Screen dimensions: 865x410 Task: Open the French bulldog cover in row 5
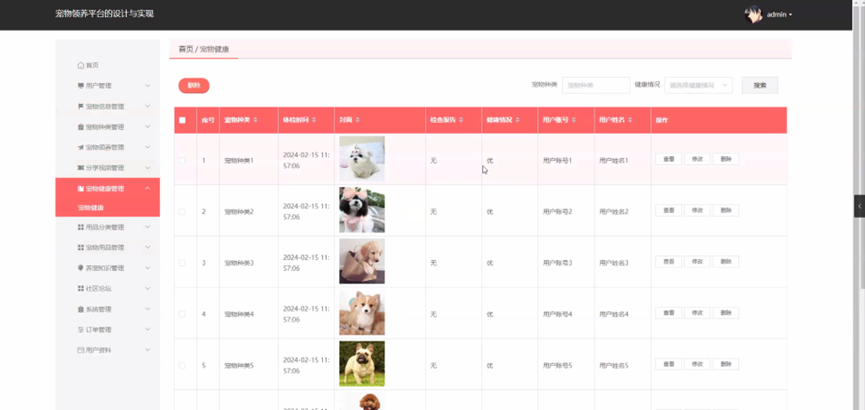click(x=362, y=364)
